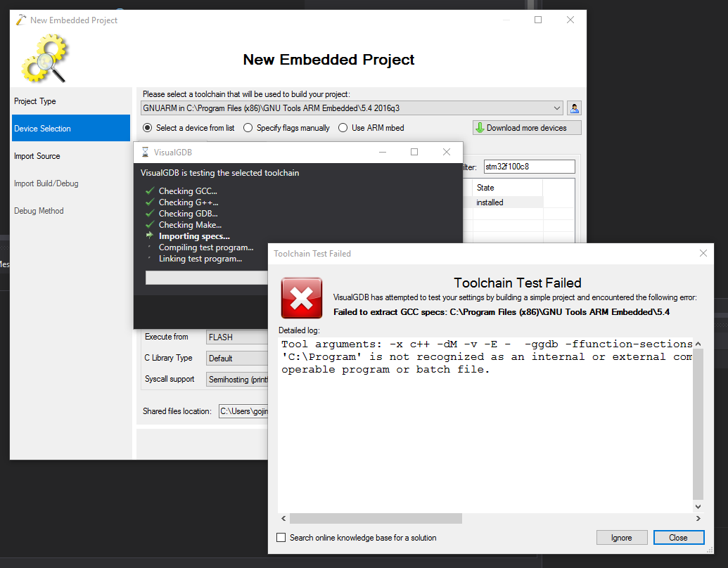Click the Download more devices button
The height and width of the screenshot is (568, 728).
527,128
